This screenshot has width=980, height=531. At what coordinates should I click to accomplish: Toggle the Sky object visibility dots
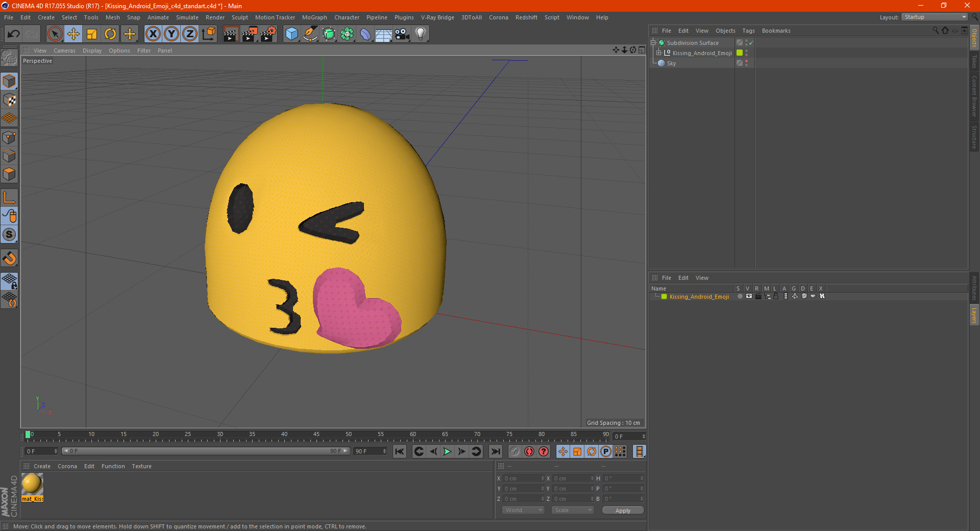(x=746, y=63)
